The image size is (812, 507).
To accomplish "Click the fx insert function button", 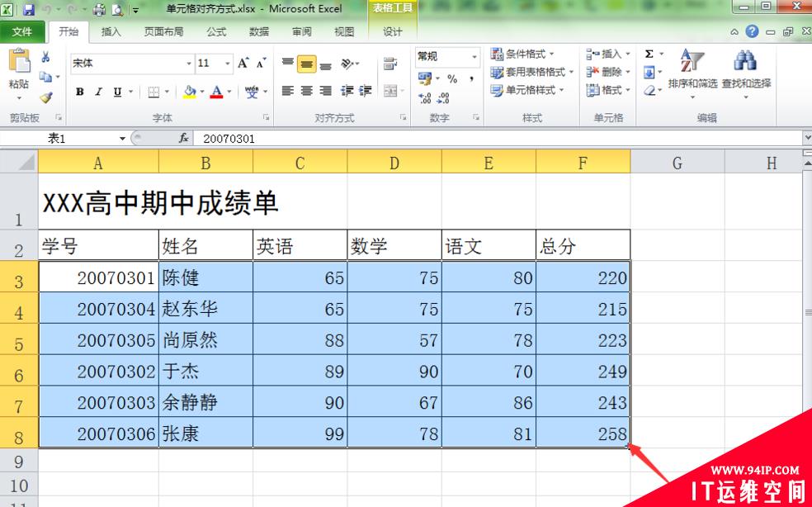I will click(x=184, y=139).
